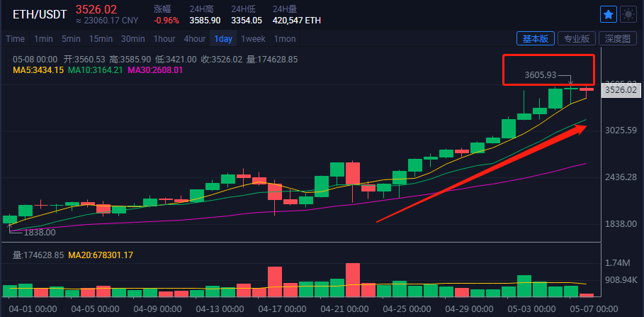Screen dimensions: 644x317
Task: Click the MA5:3434.15 indicator label
Action: 38,70
